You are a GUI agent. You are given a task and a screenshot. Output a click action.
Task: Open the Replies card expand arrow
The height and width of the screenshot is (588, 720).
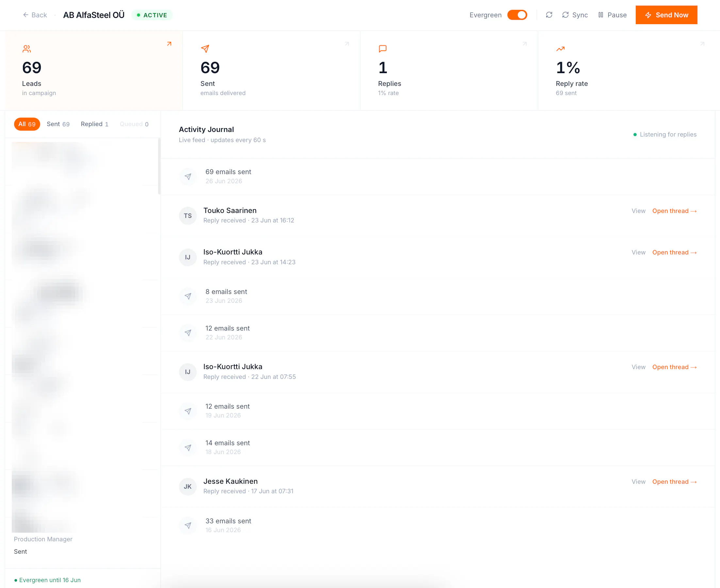[x=525, y=44]
